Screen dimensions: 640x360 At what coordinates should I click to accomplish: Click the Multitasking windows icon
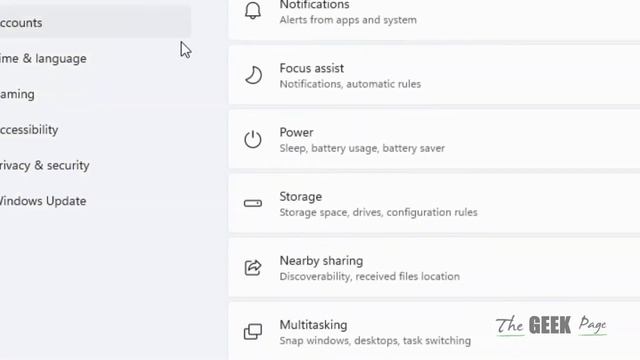point(253,331)
